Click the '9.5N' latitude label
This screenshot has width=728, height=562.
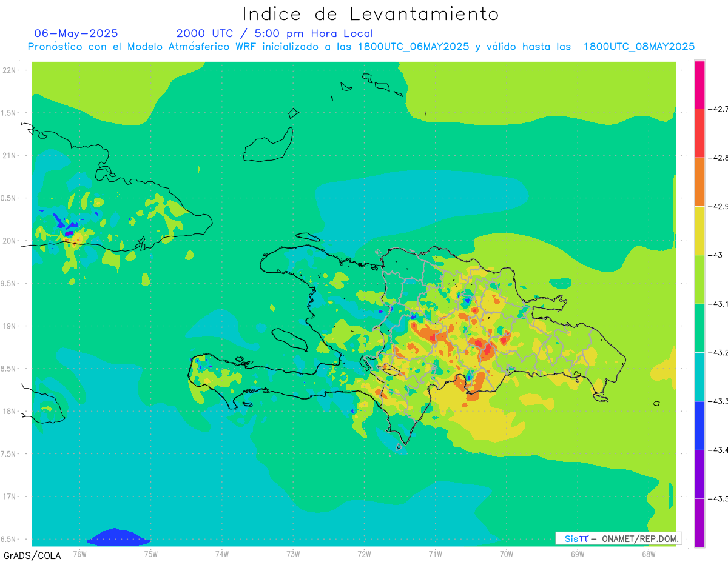point(8,284)
